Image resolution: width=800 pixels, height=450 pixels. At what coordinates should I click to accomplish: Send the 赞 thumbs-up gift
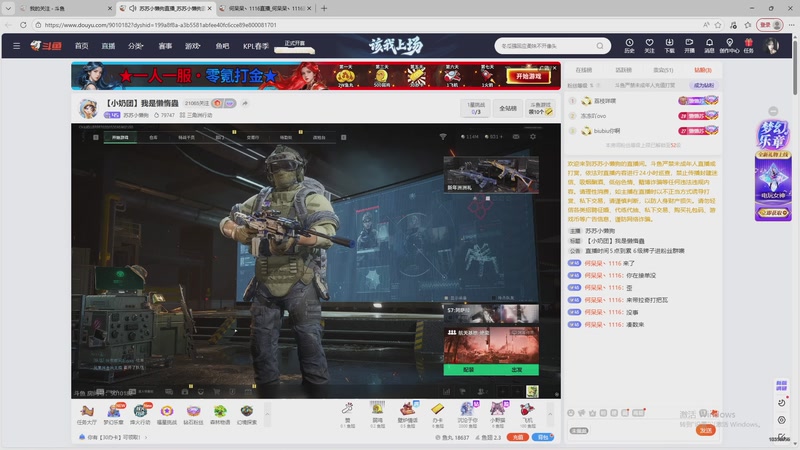pos(347,414)
